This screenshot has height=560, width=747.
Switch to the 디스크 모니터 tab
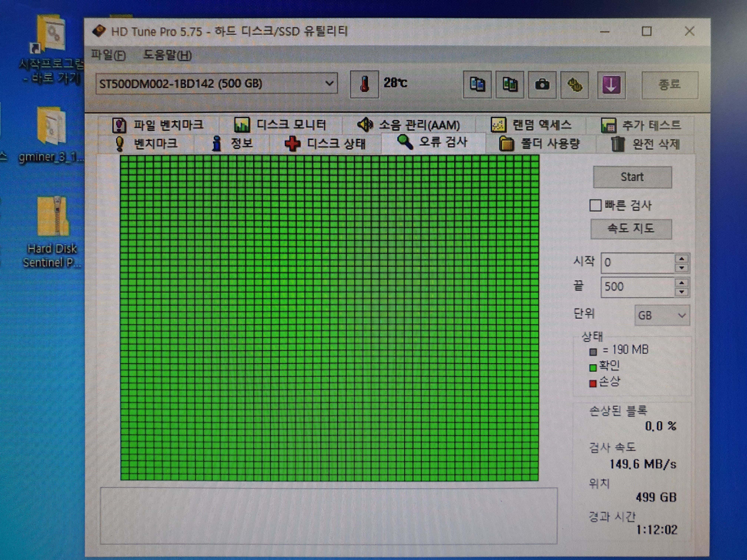[x=280, y=125]
